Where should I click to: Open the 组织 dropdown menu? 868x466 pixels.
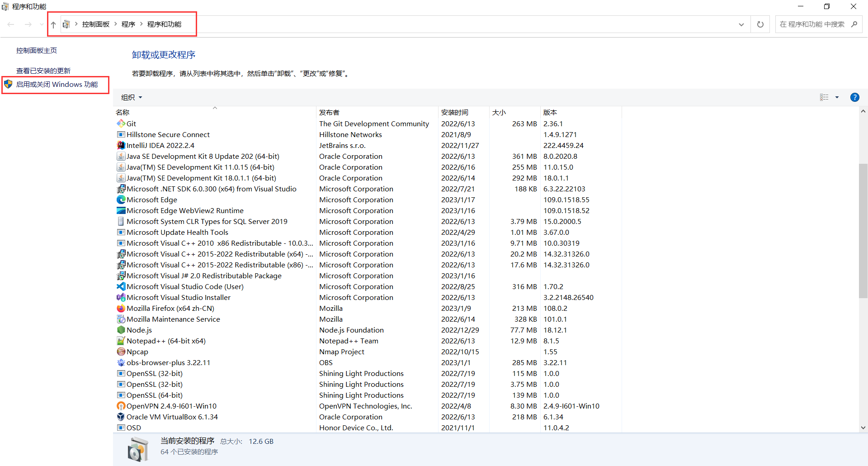point(132,97)
